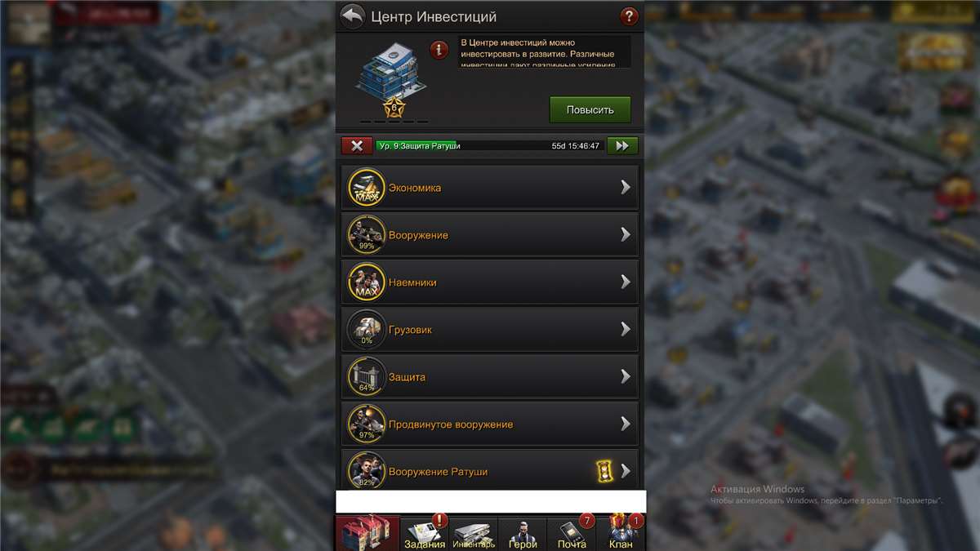Click the Экономика MAX category icon

[367, 187]
